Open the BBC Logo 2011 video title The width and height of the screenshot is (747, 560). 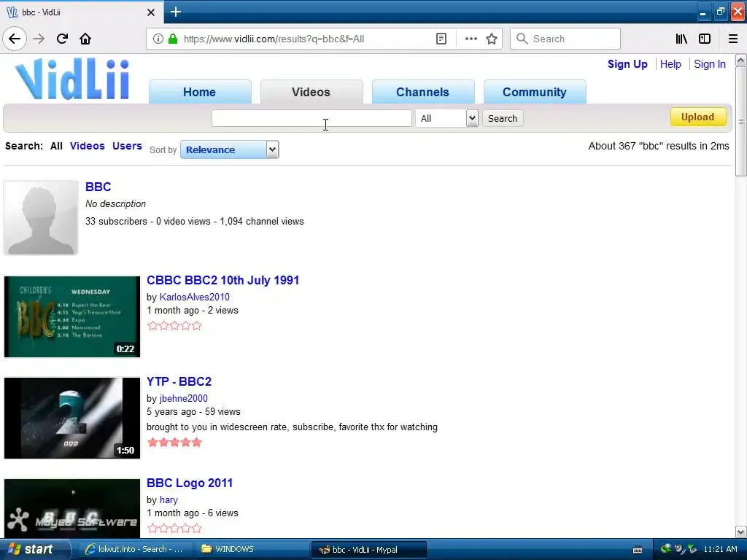click(190, 483)
